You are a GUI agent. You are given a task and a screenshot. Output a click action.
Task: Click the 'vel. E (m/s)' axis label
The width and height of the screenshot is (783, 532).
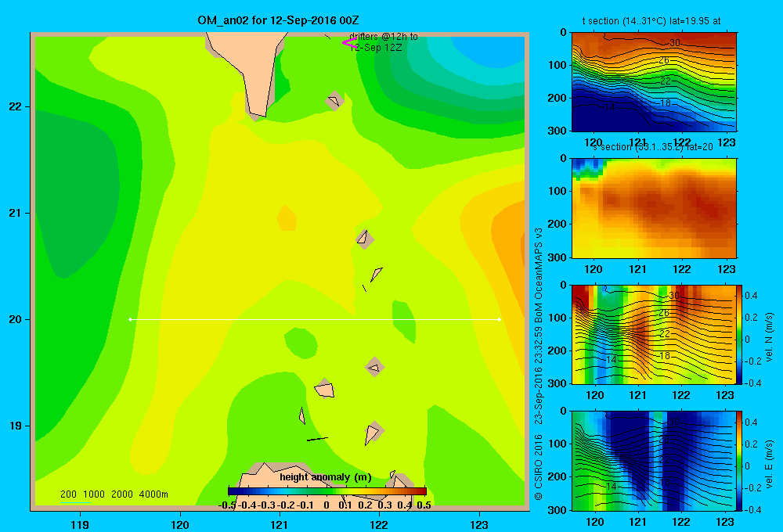(769, 463)
